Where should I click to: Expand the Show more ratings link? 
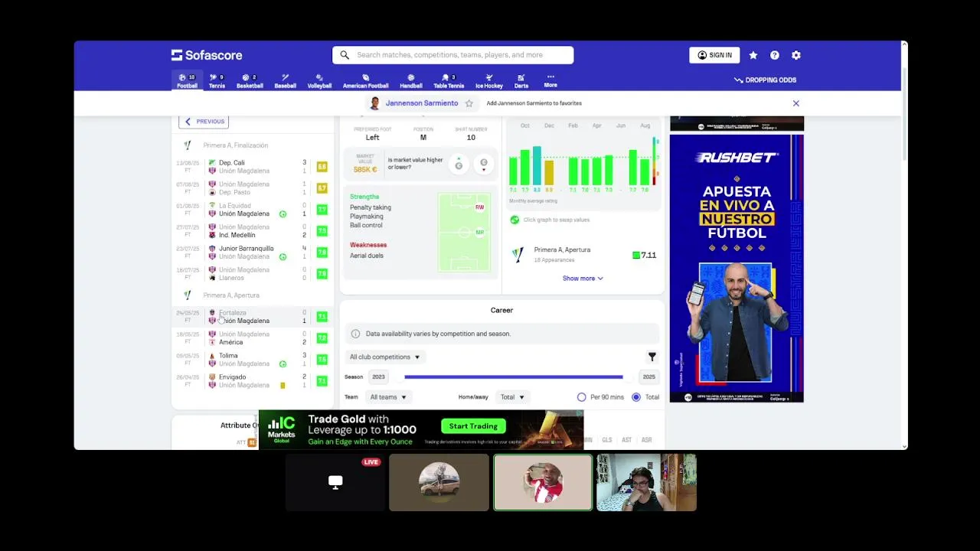point(583,279)
